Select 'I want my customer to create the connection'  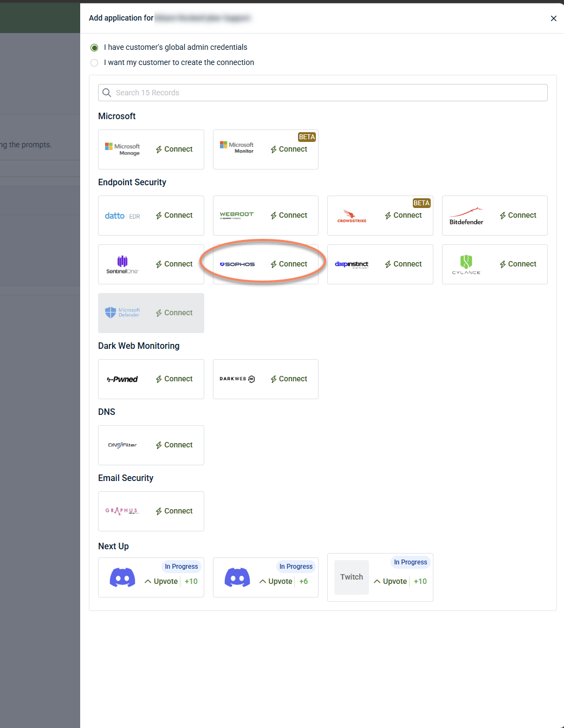[94, 63]
